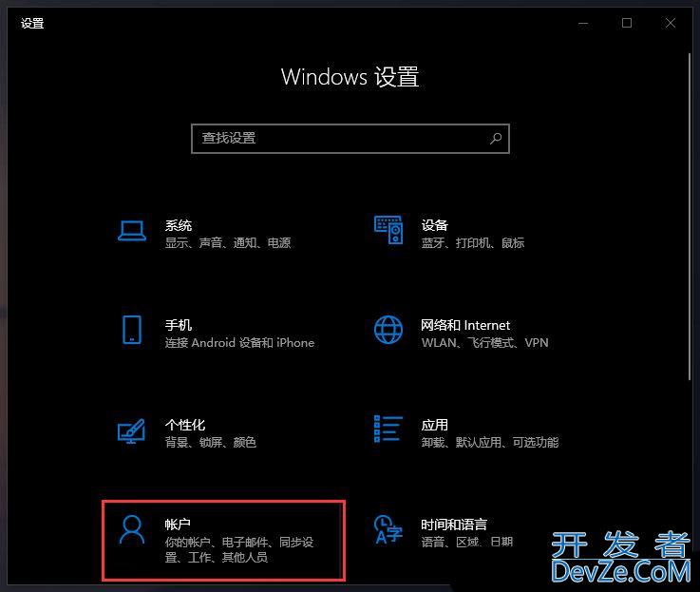Open the 设备 settings label
Image resolution: width=700 pixels, height=592 pixels.
click(x=435, y=225)
